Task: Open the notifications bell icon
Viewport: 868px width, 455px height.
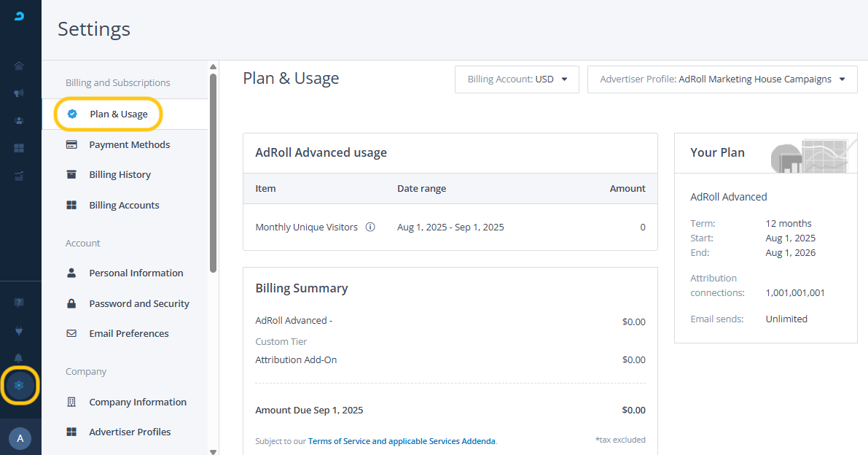Action: [19, 358]
